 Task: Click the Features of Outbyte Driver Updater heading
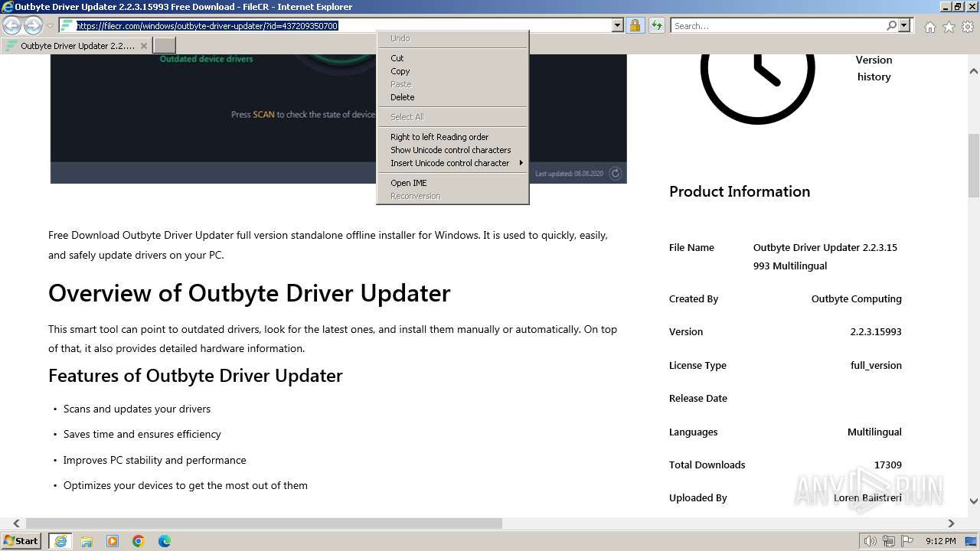[x=195, y=376]
